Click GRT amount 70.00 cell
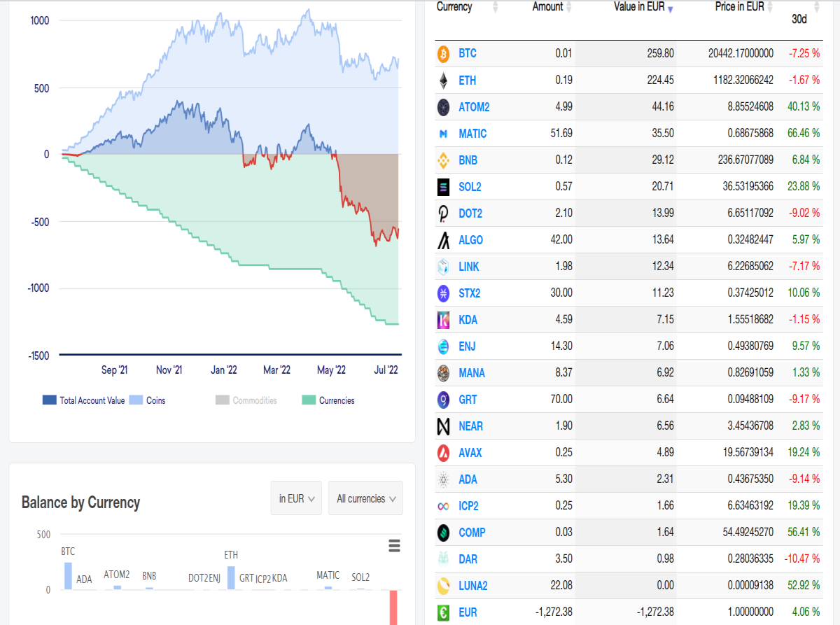 pyautogui.click(x=561, y=400)
